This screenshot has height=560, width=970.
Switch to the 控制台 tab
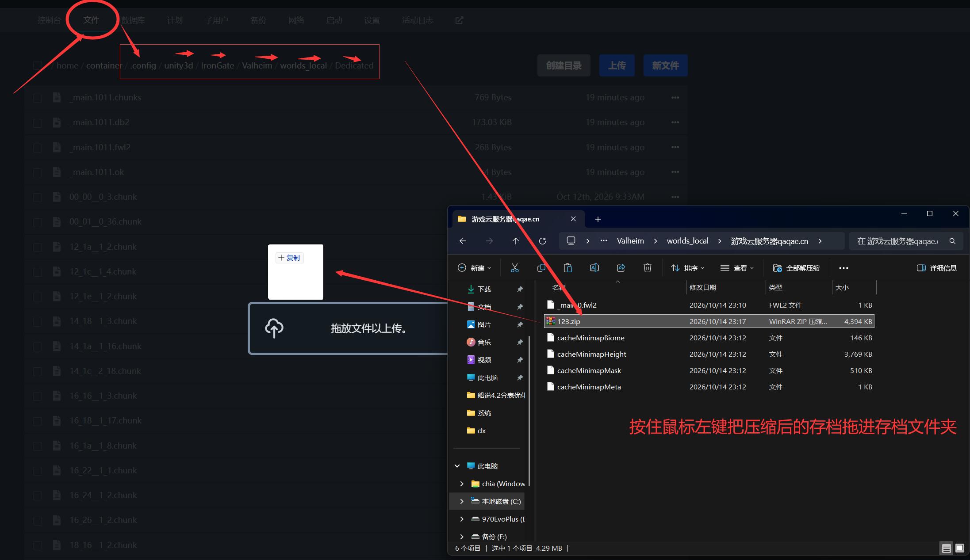[x=49, y=20]
